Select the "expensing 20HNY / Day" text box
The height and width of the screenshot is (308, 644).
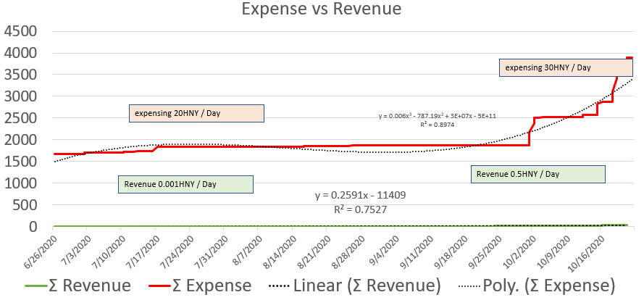[x=196, y=113]
